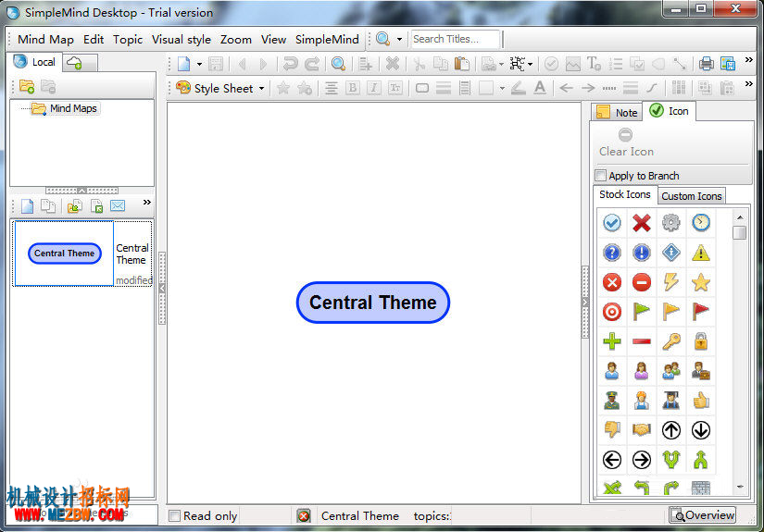Open the Topic menu
This screenshot has width=764, height=532.
point(128,40)
